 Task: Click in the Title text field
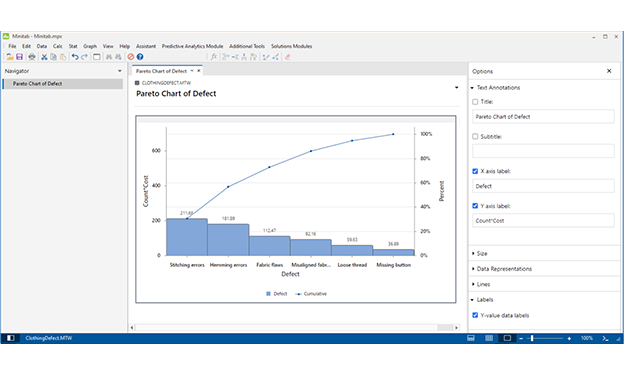[x=543, y=117]
